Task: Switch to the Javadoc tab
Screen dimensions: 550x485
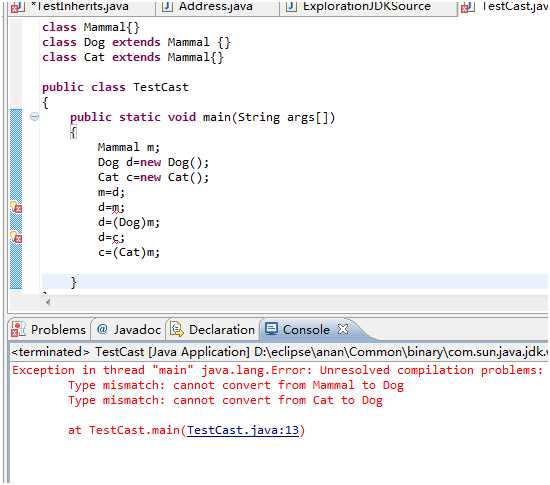Action: (129, 330)
